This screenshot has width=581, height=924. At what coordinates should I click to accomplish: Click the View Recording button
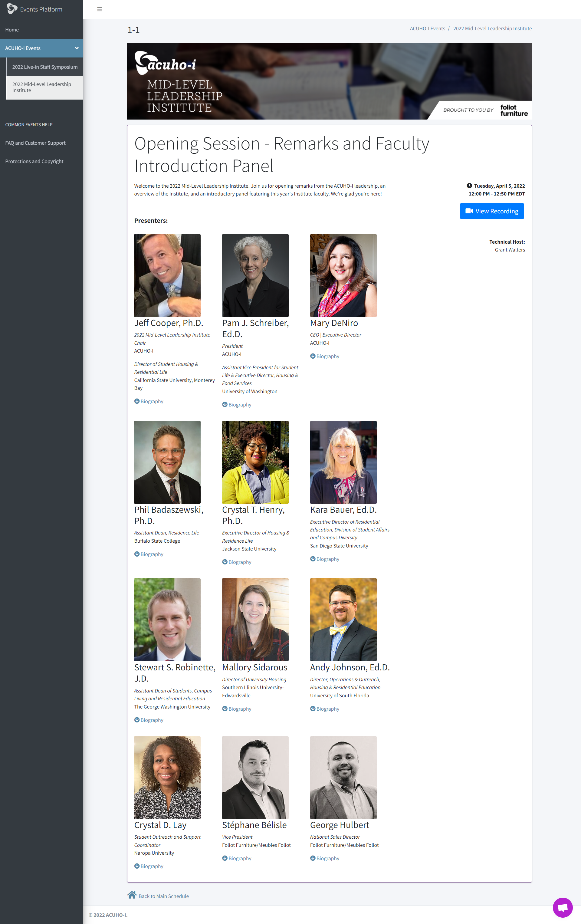pyautogui.click(x=492, y=211)
